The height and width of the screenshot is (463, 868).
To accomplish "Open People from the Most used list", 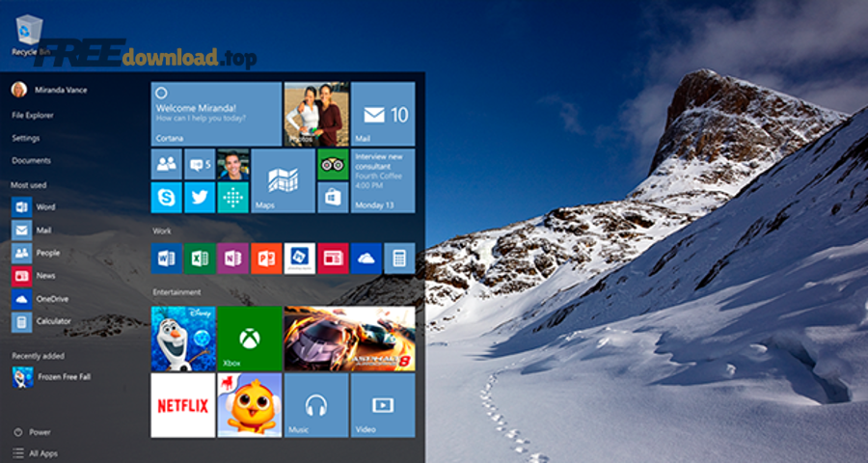I will [36, 253].
